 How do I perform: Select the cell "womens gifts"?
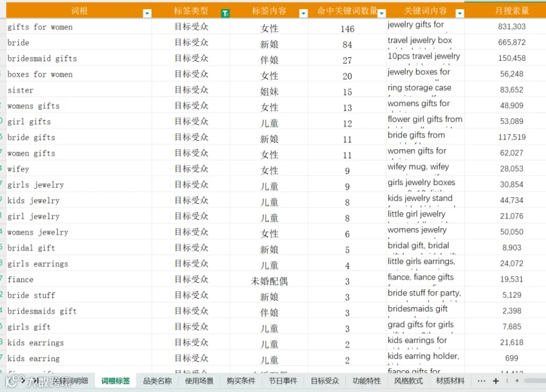click(x=79, y=106)
